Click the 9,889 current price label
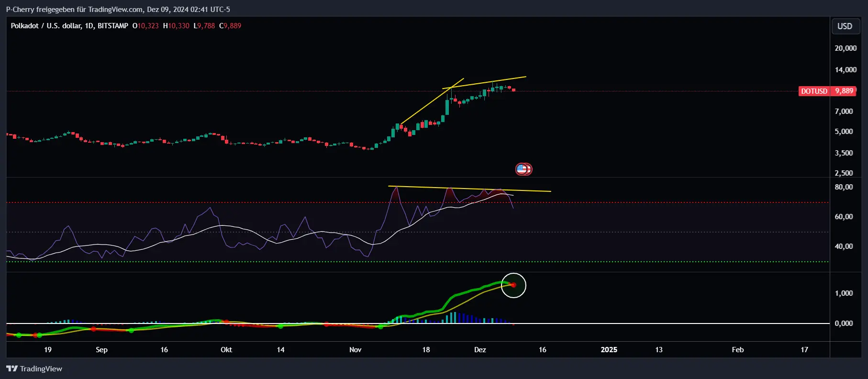Image resolution: width=868 pixels, height=379 pixels. click(x=844, y=91)
